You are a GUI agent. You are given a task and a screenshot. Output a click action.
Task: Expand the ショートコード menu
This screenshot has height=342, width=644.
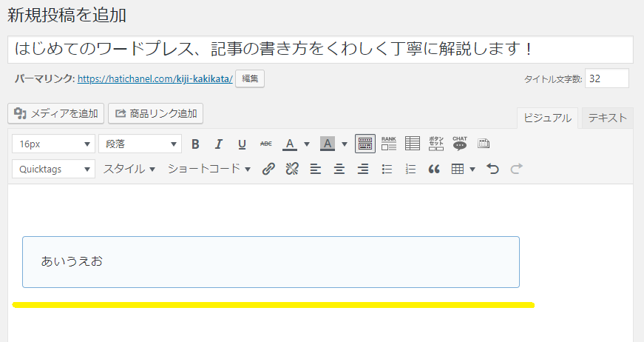pos(209,169)
